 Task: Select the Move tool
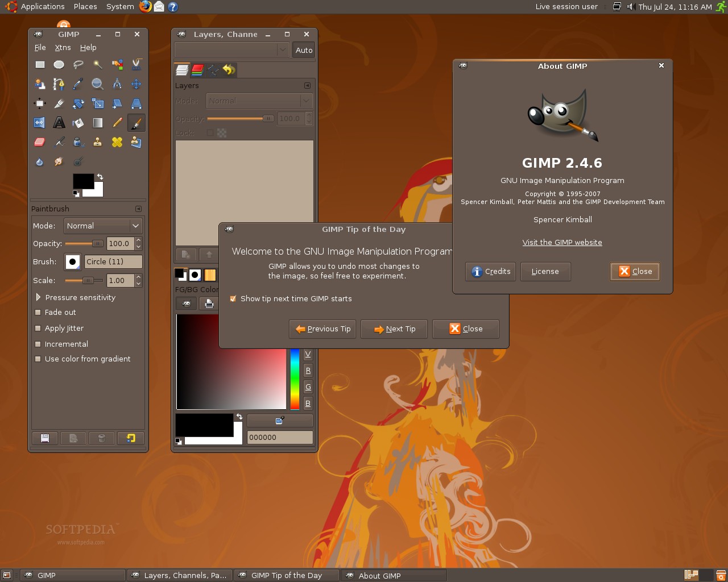coord(136,84)
